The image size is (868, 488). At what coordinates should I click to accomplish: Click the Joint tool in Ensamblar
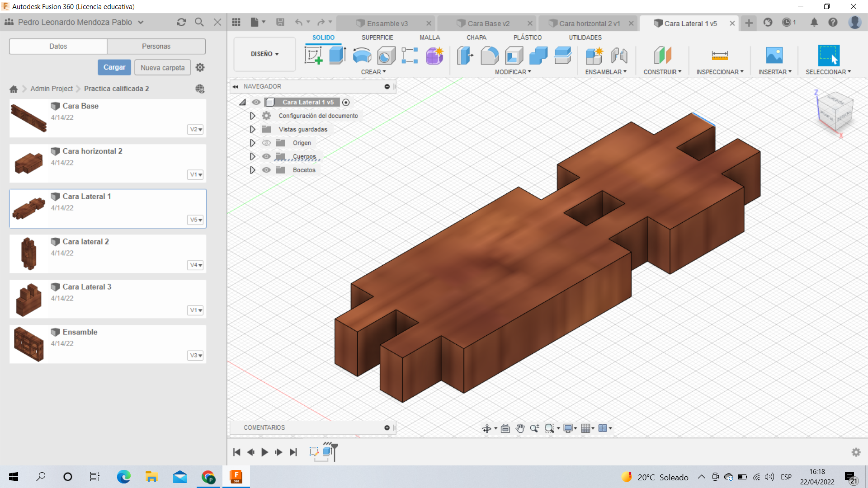619,56
